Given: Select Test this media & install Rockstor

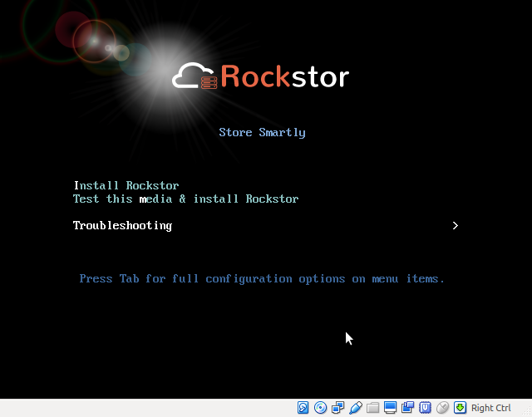Looking at the screenshot, I should click(x=186, y=199).
